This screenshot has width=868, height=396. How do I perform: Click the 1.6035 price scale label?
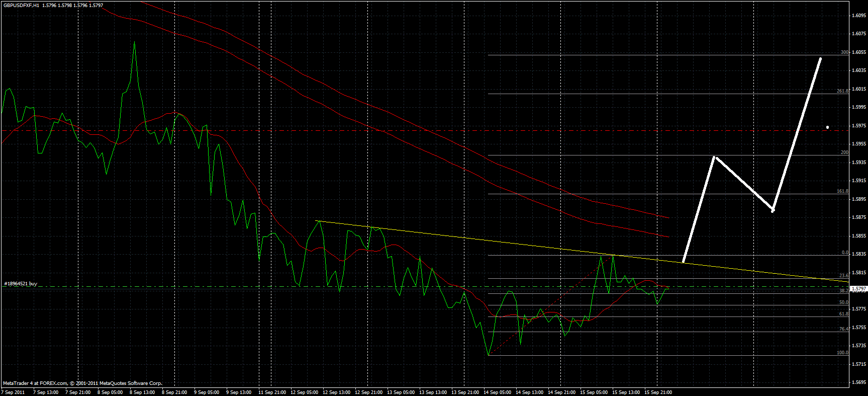859,70
